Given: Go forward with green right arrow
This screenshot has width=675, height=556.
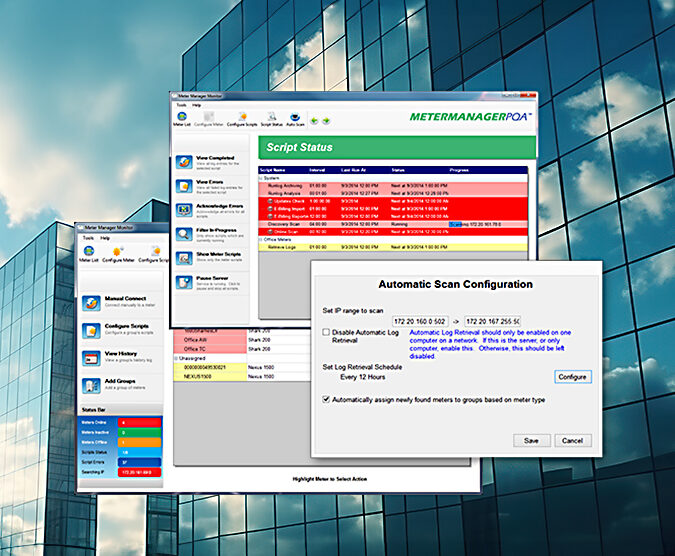Looking at the screenshot, I should 326,121.
